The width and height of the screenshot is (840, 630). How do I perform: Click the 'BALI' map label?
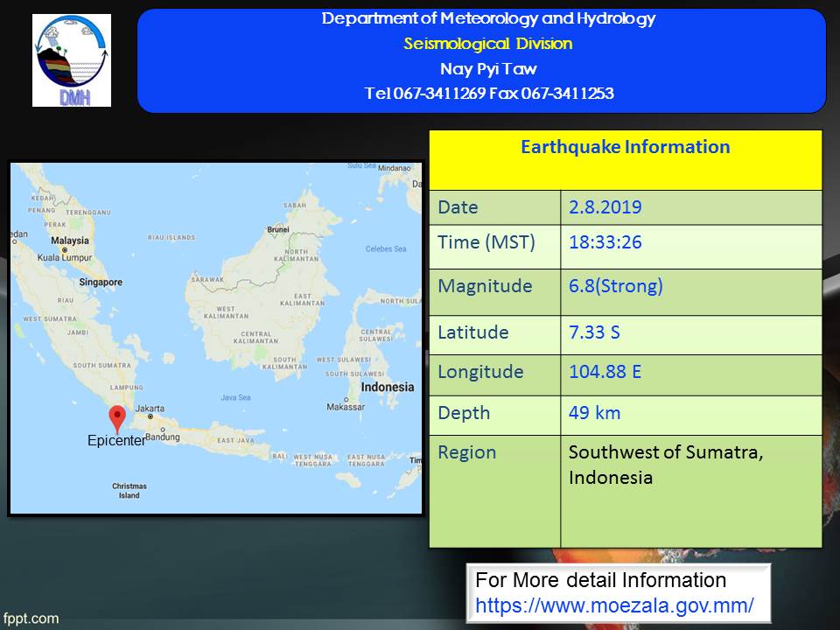(x=280, y=457)
